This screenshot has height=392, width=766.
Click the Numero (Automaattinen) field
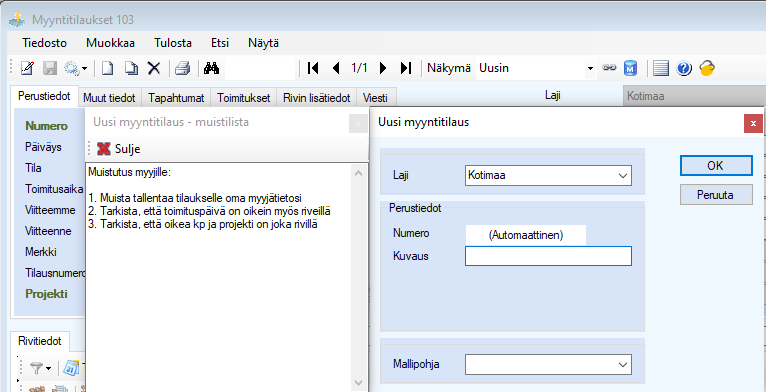pos(526,235)
